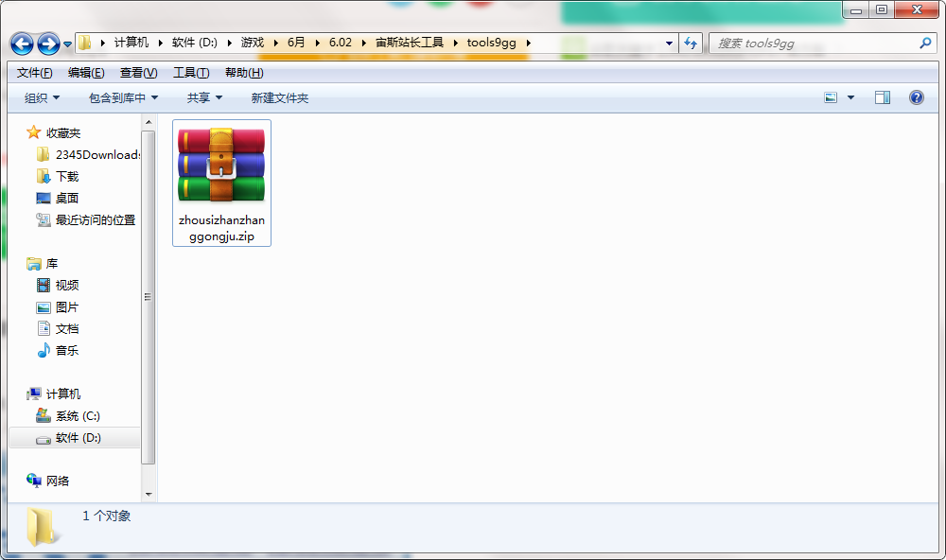Screen dimensions: 946x560
Task: Toggle the preview pane icon
Action: pyautogui.click(x=883, y=97)
